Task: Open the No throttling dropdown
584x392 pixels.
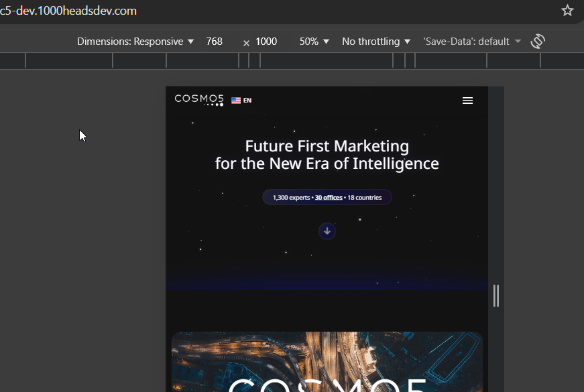Action: coord(375,42)
